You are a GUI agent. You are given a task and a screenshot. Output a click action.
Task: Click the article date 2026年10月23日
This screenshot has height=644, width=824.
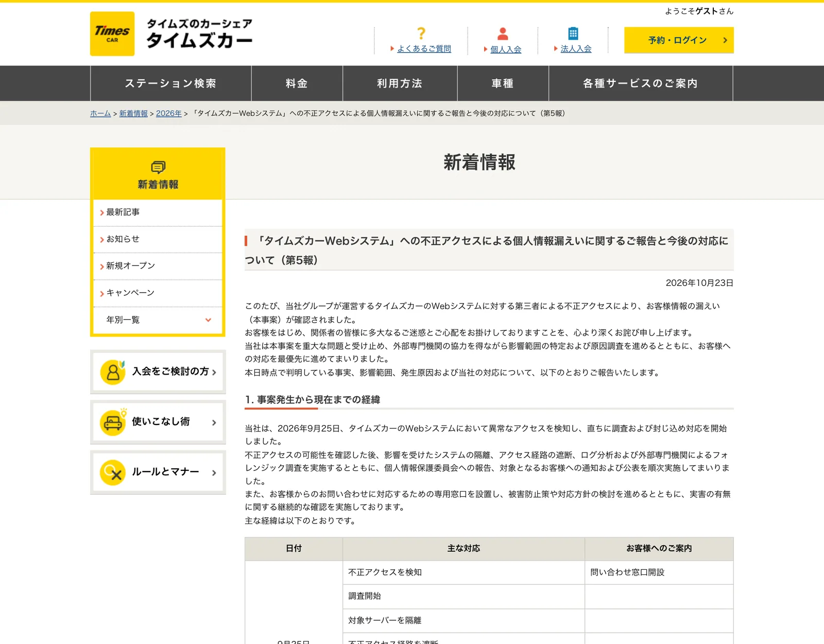coord(699,283)
